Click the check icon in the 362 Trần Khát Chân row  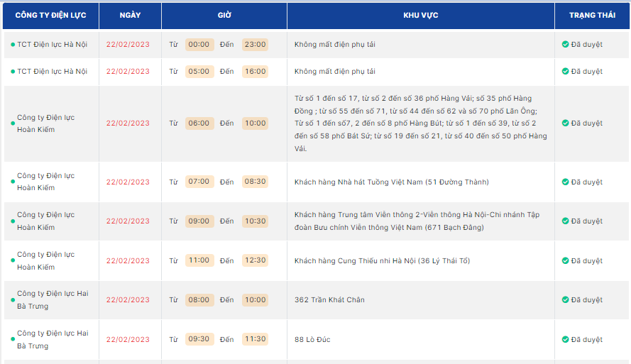(565, 299)
